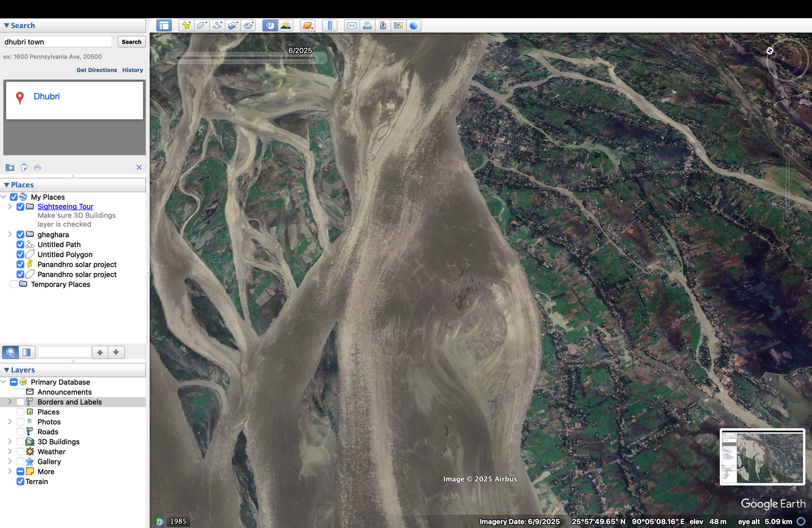This screenshot has width=812, height=528.
Task: Open the Add Polygon tool
Action: [202, 25]
